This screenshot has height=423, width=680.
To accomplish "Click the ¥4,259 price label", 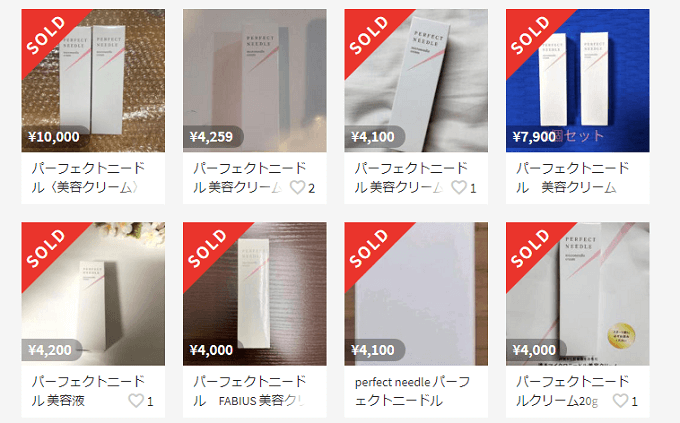I will pyautogui.click(x=212, y=137).
